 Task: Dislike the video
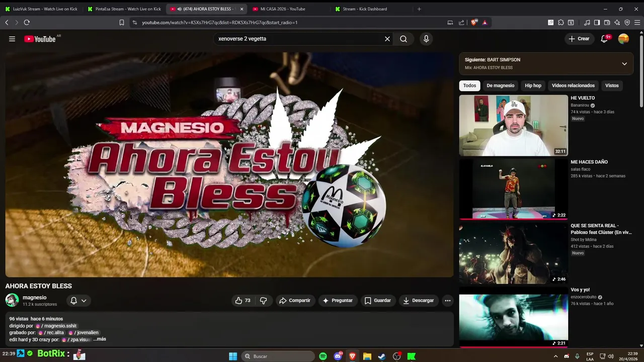coord(263,300)
